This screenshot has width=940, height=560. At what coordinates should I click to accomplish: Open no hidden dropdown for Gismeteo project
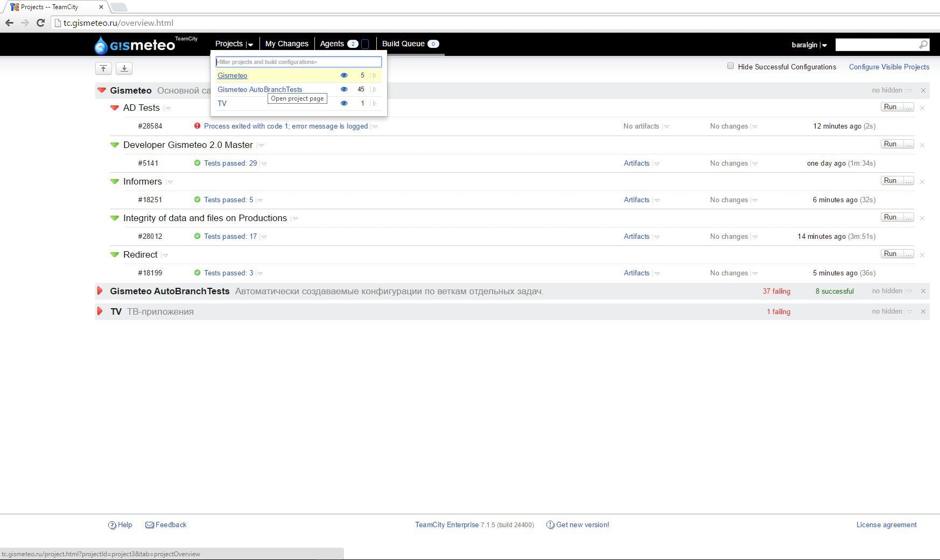910,90
